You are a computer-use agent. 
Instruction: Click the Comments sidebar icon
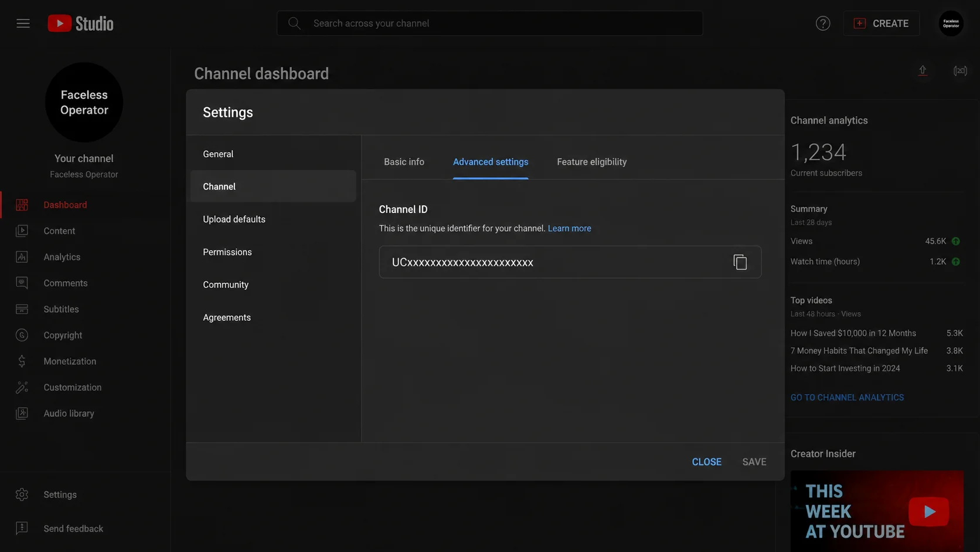[x=22, y=283]
